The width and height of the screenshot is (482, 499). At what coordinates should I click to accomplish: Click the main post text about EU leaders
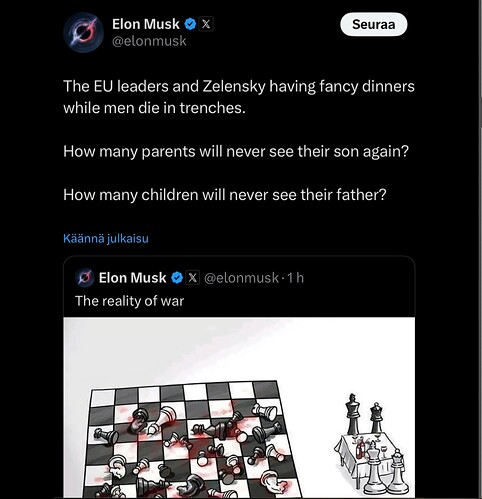[x=239, y=97]
